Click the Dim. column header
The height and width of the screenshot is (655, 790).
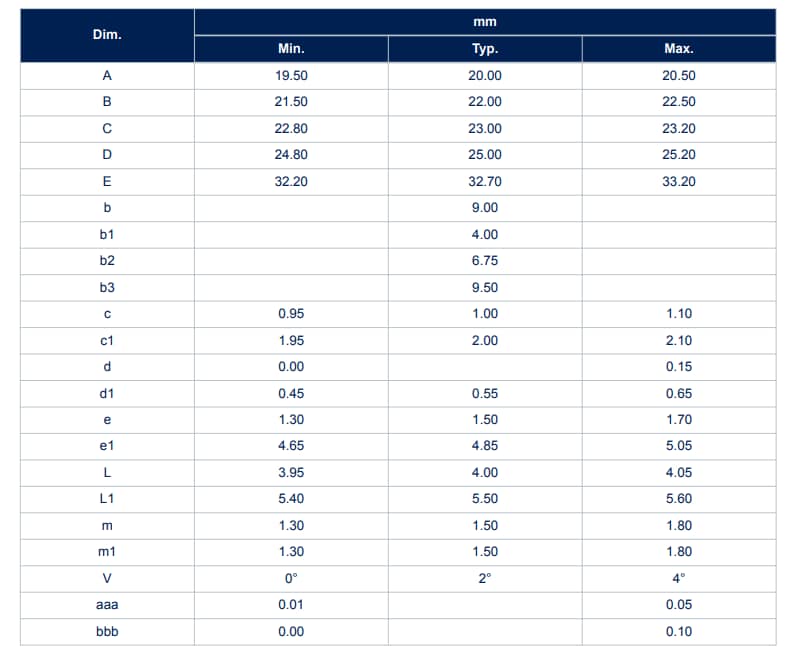tap(107, 35)
